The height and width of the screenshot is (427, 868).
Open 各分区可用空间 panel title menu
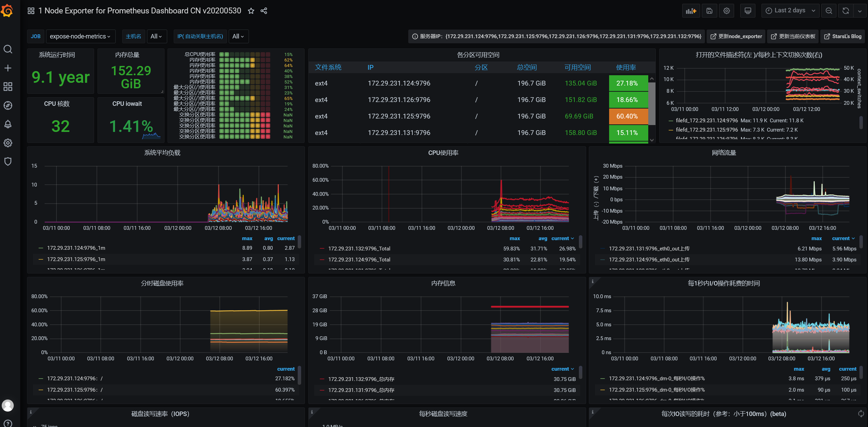pos(478,55)
